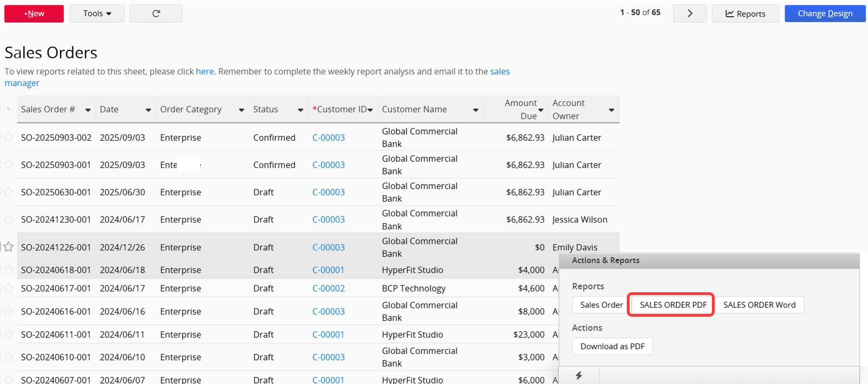Open the 'here' reports link

coord(205,72)
